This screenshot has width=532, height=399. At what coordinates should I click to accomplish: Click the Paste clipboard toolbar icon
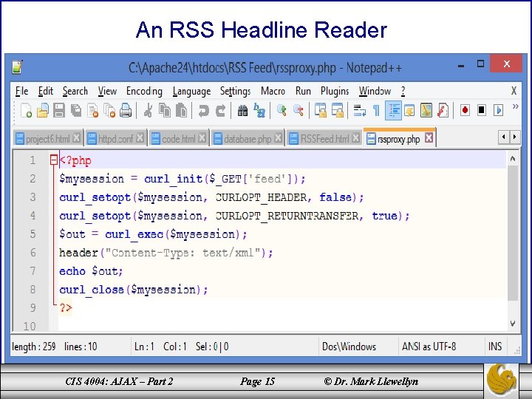[x=182, y=111]
